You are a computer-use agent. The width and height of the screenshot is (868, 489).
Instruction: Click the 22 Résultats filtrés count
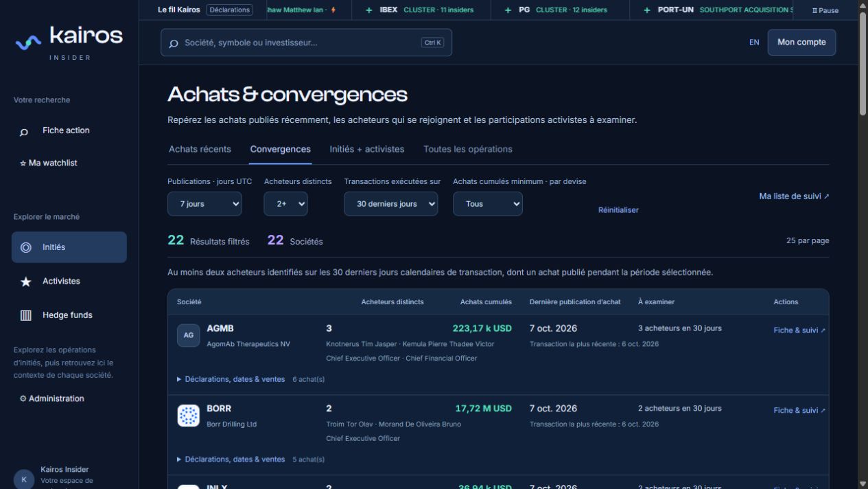point(209,240)
